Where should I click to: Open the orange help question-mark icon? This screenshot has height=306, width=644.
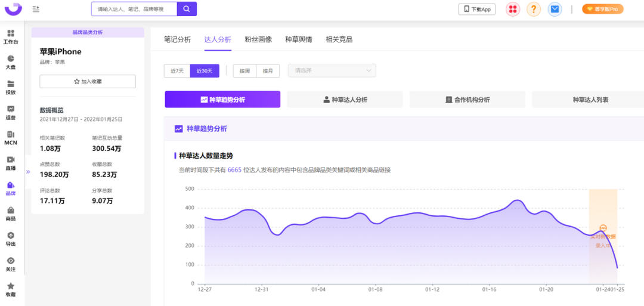(534, 9)
